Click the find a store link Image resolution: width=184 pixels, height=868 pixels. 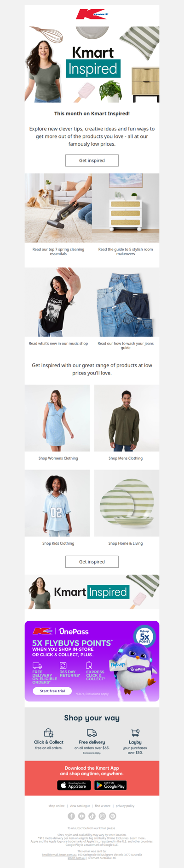pyautogui.click(x=103, y=806)
